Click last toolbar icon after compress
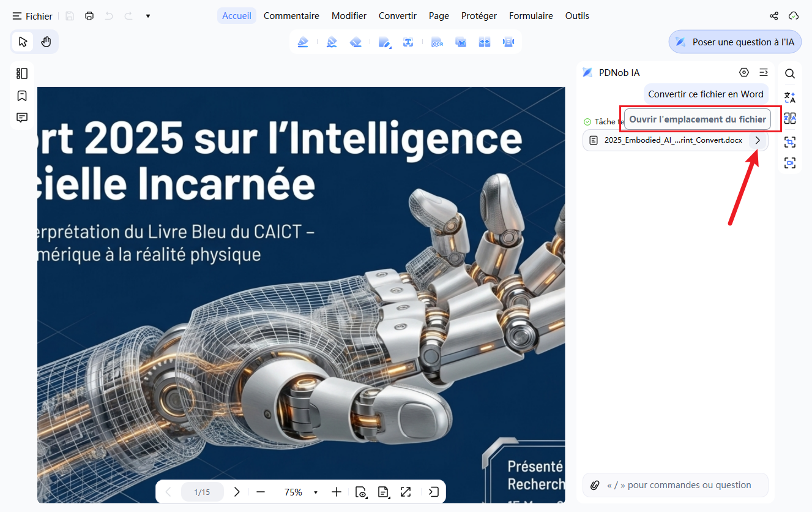812x512 pixels. 508,42
